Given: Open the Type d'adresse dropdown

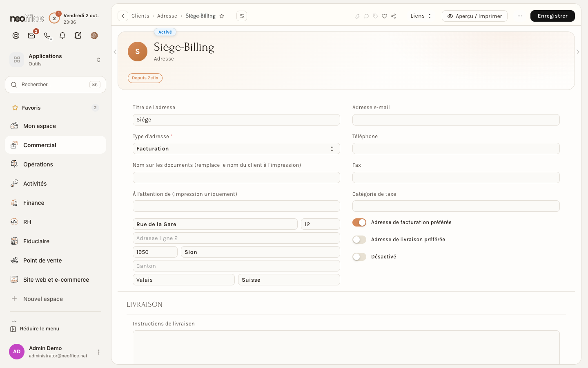Looking at the screenshot, I should [x=236, y=148].
